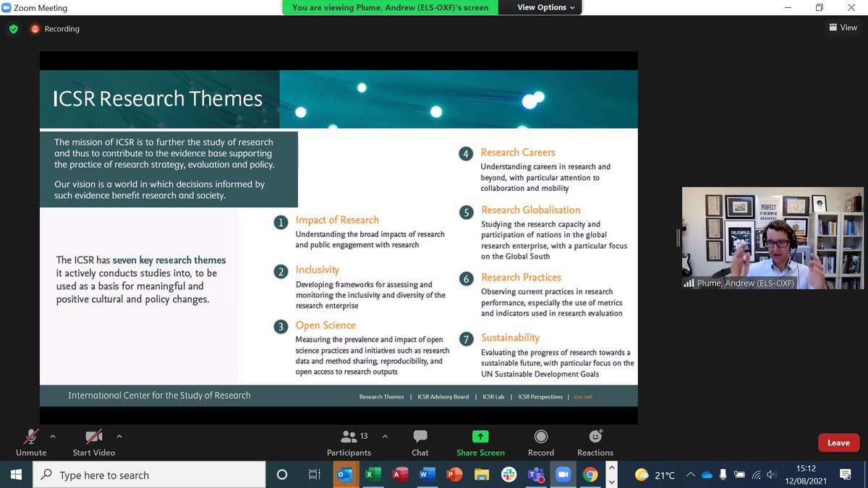Click the video panel divider handle

[678, 238]
